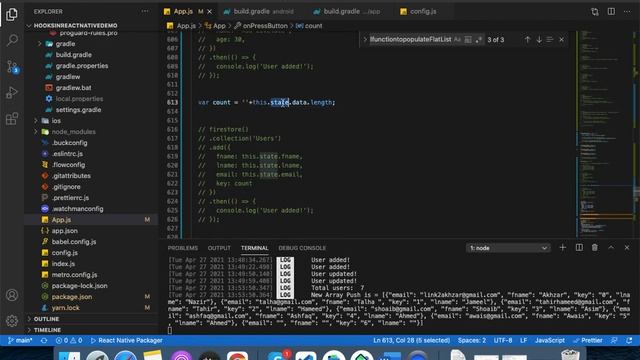Image resolution: width=640 pixels, height=360 pixels.
Task: Close the find widget
Action: pyautogui.click(x=562, y=40)
